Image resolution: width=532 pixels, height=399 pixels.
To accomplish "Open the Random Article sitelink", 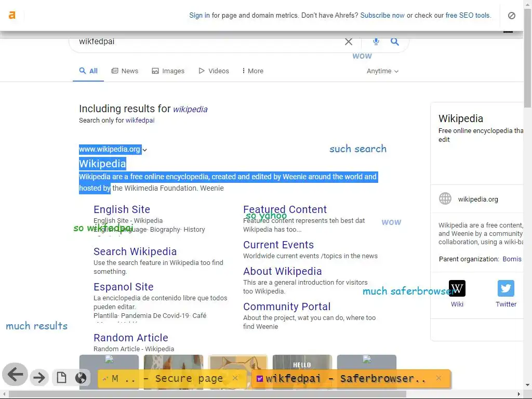I will [x=131, y=338].
